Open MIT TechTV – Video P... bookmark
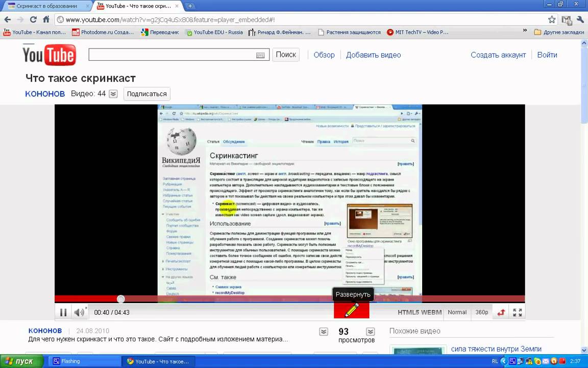 pyautogui.click(x=418, y=32)
